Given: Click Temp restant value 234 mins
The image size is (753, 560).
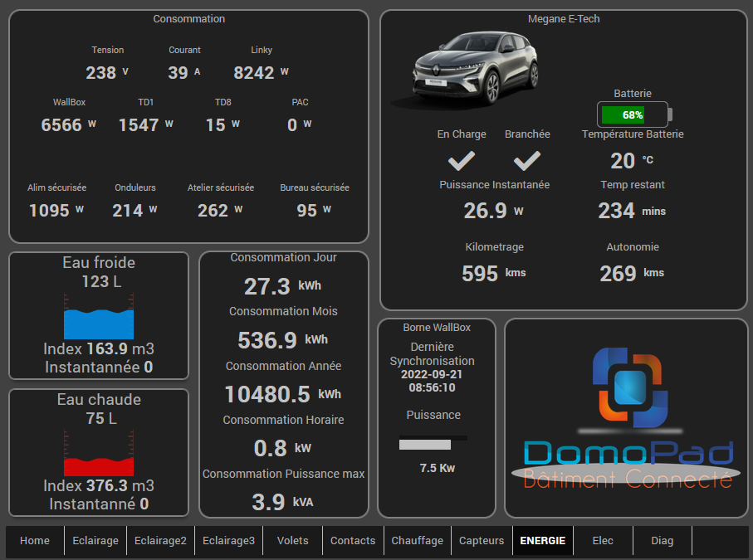Looking at the screenshot, I should point(632,211).
